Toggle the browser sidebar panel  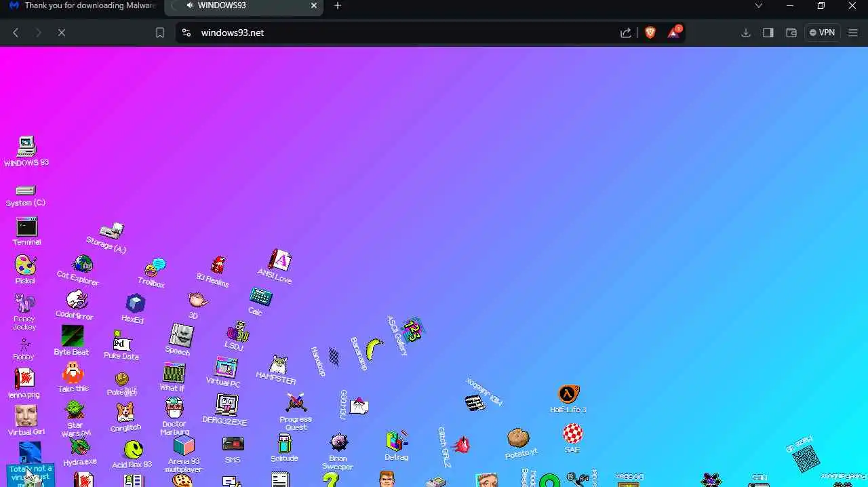pos(768,33)
